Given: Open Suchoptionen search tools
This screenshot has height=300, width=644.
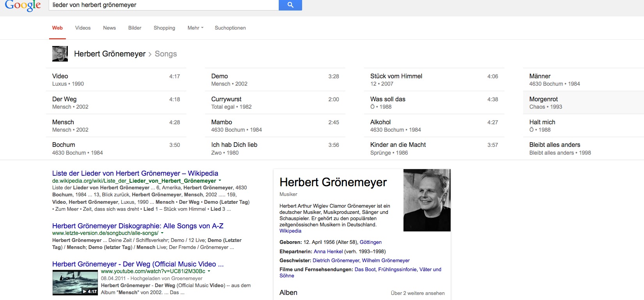Looking at the screenshot, I should [230, 28].
